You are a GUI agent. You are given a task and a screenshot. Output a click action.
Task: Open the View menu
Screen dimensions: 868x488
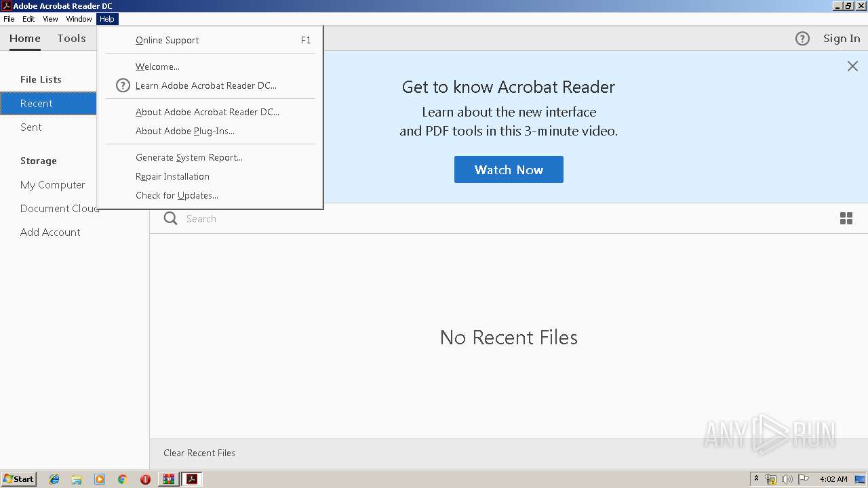[x=50, y=19]
